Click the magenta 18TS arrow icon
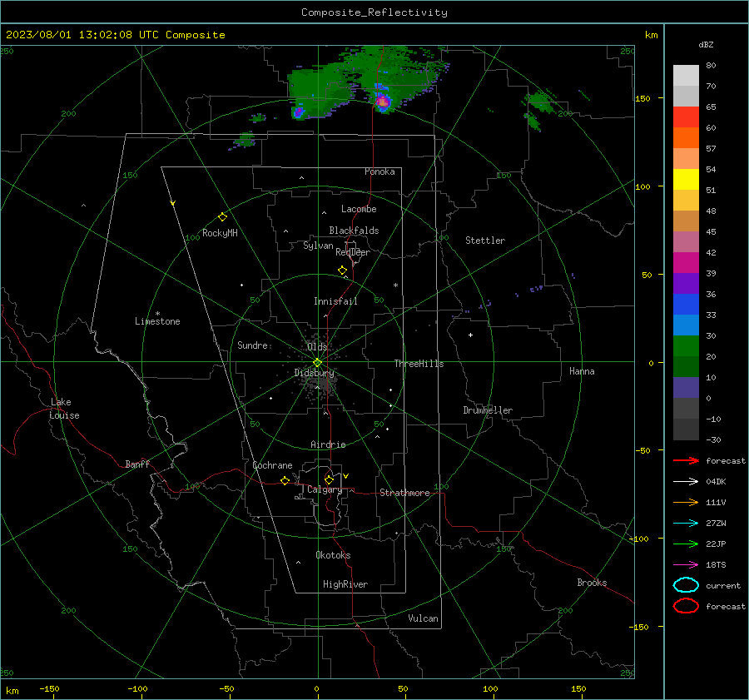749x700 pixels. [686, 565]
